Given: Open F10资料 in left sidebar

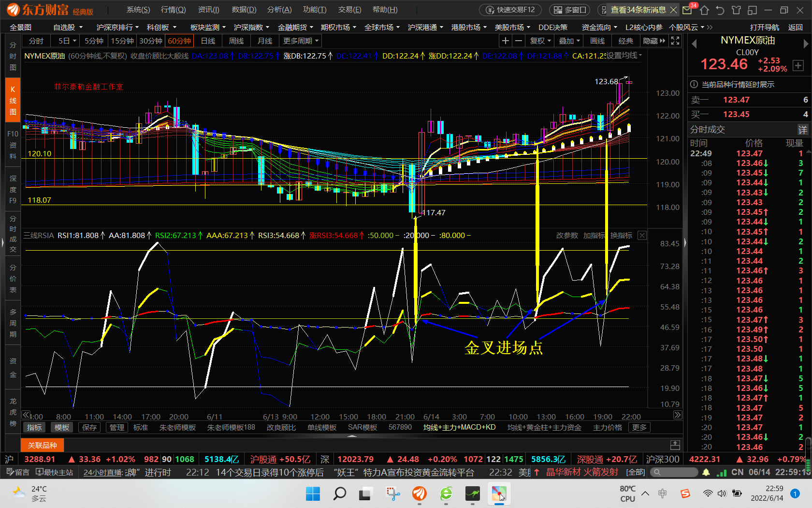Looking at the screenshot, I should (x=13, y=145).
